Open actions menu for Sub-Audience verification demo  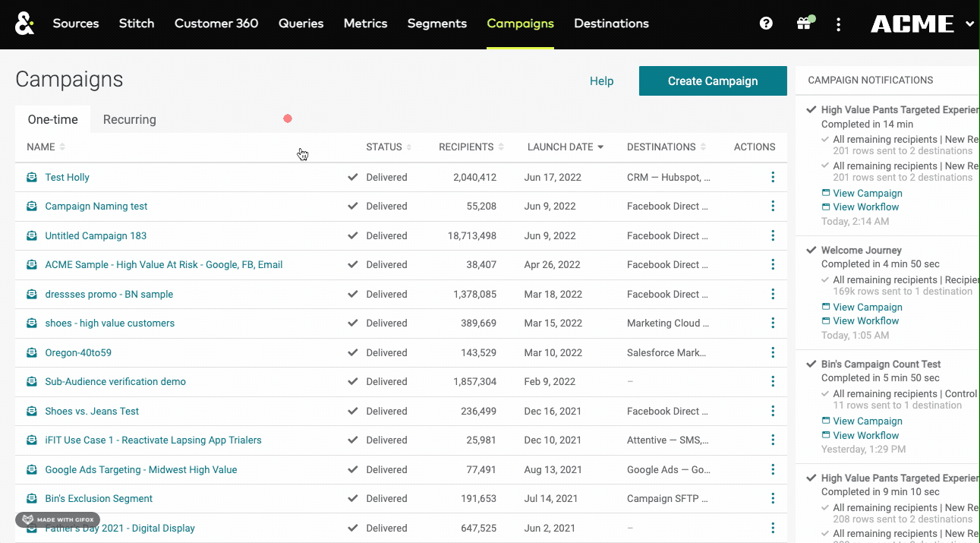click(x=773, y=381)
